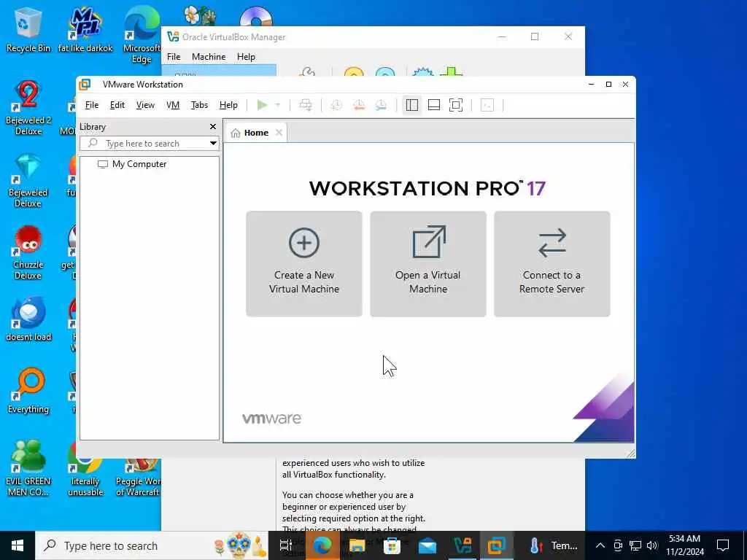Viewport: 747px width, 560px height.
Task: Click the volume speaker tray icon
Action: click(652, 545)
